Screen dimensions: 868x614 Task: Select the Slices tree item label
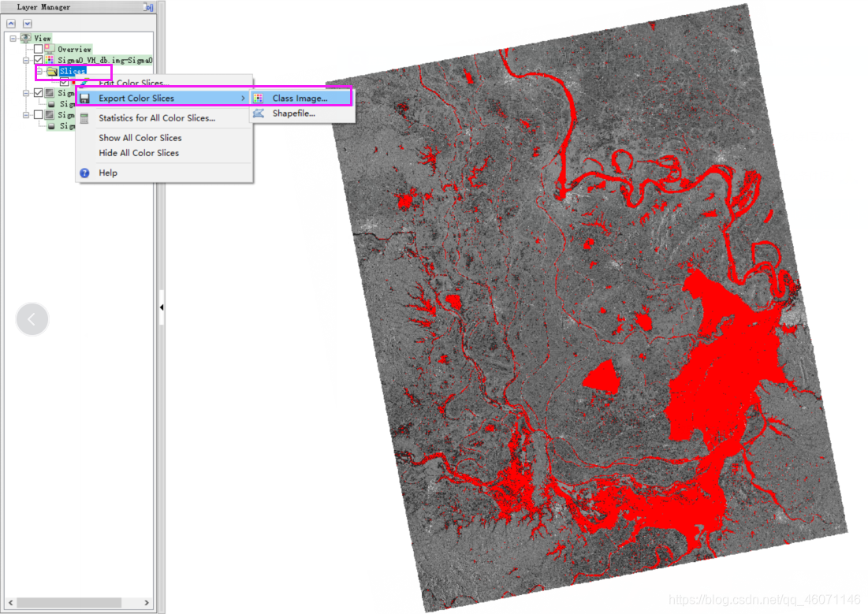73,71
